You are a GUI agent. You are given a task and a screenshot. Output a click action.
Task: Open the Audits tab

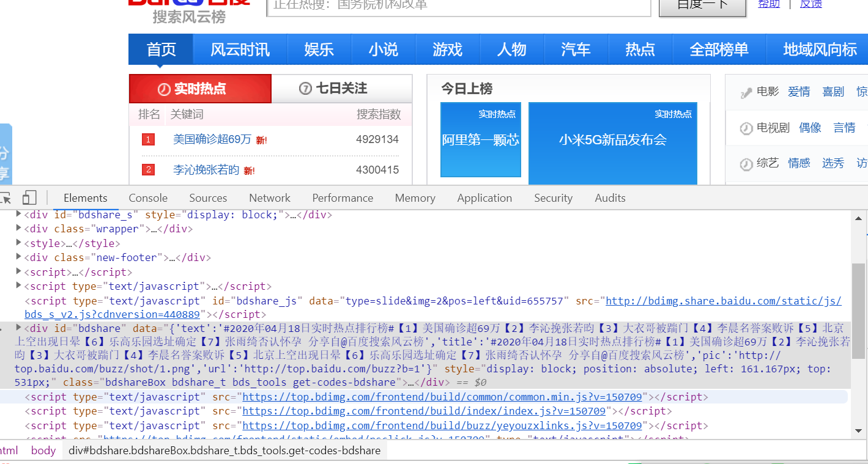(x=610, y=198)
